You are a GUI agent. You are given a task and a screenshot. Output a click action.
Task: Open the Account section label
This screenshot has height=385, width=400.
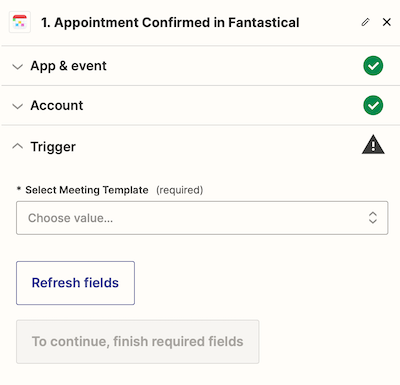[57, 106]
